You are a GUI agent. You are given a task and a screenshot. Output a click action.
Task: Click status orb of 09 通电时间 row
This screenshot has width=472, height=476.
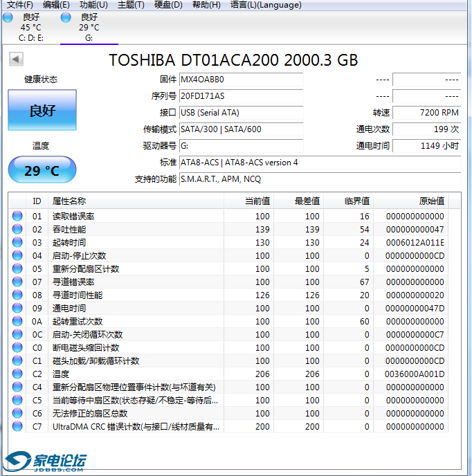click(x=17, y=308)
